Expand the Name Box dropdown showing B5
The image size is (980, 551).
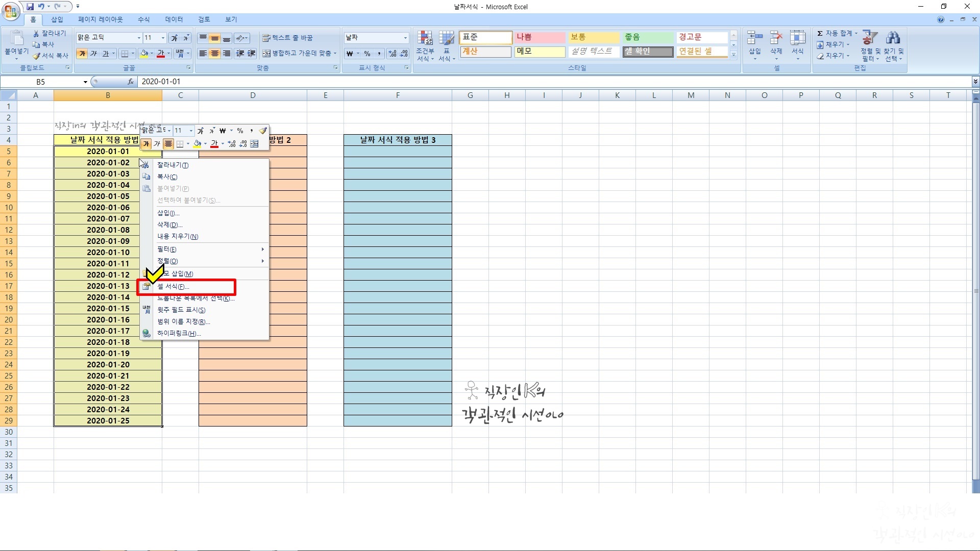coord(85,82)
